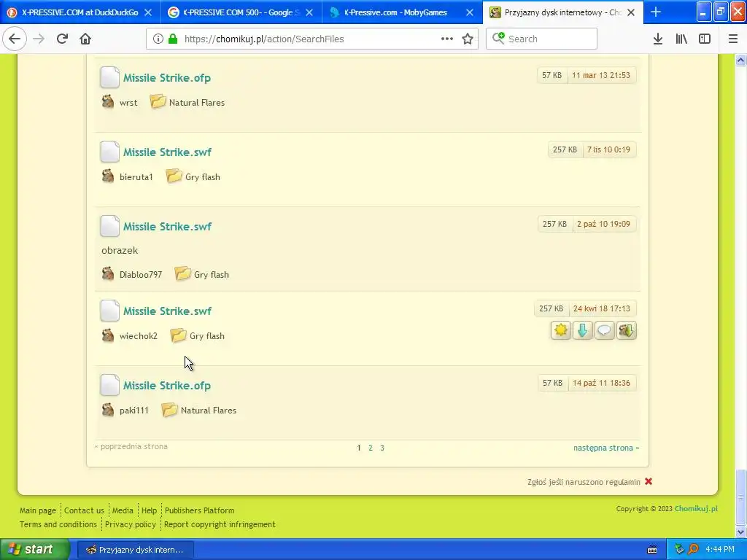Open Natural Flares folder of paki111
This screenshot has height=560, width=747.
[x=208, y=410]
